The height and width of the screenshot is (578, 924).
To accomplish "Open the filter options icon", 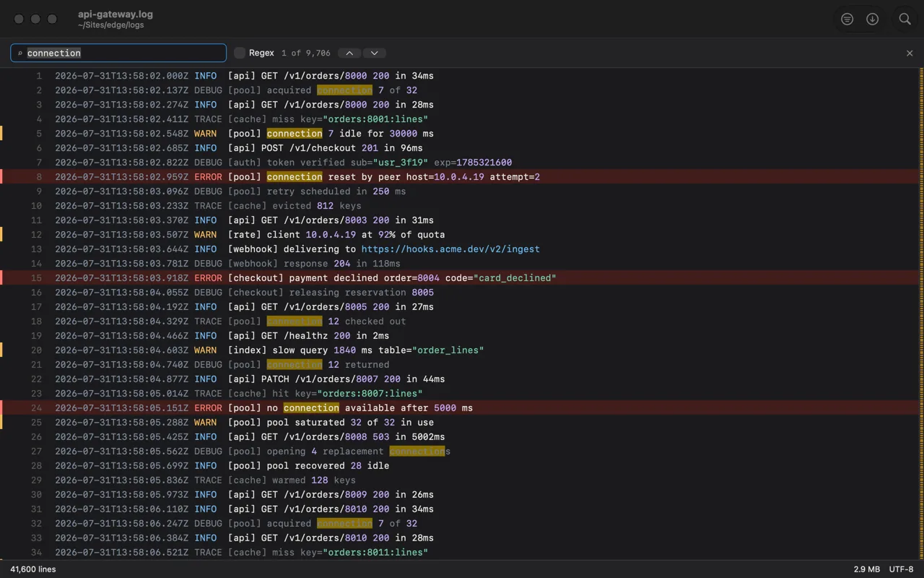I will 847,20.
